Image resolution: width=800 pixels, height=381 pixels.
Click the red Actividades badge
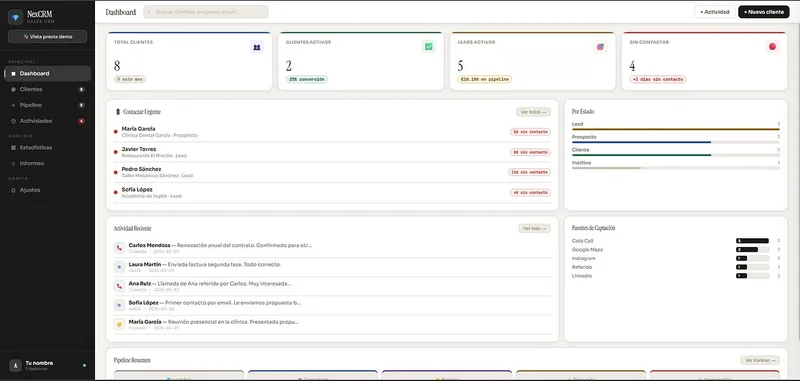tap(81, 121)
